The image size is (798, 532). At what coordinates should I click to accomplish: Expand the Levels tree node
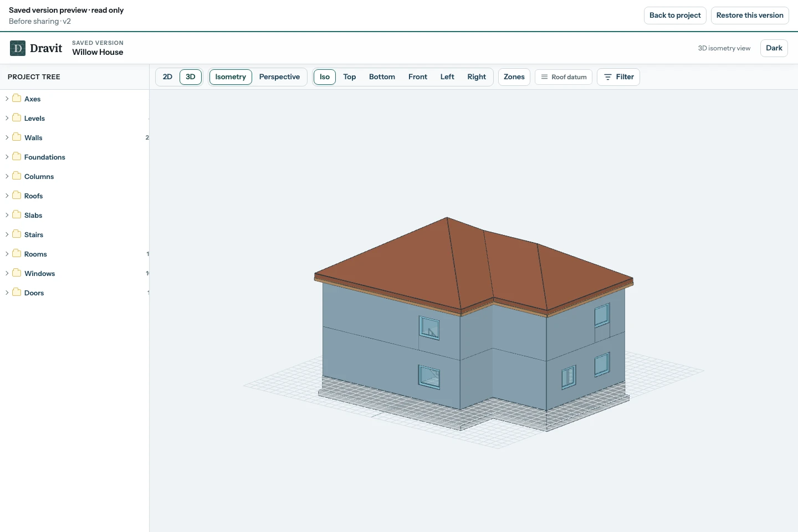[7, 118]
